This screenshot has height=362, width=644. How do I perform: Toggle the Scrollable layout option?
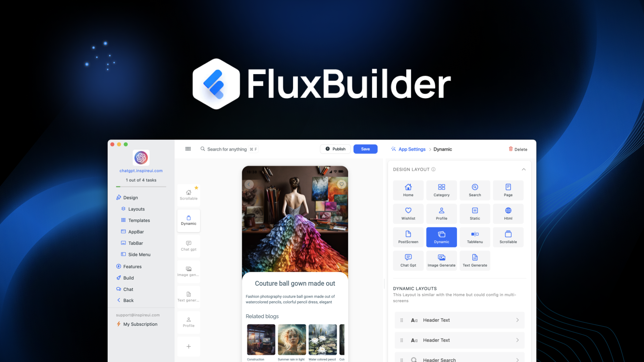(x=508, y=237)
